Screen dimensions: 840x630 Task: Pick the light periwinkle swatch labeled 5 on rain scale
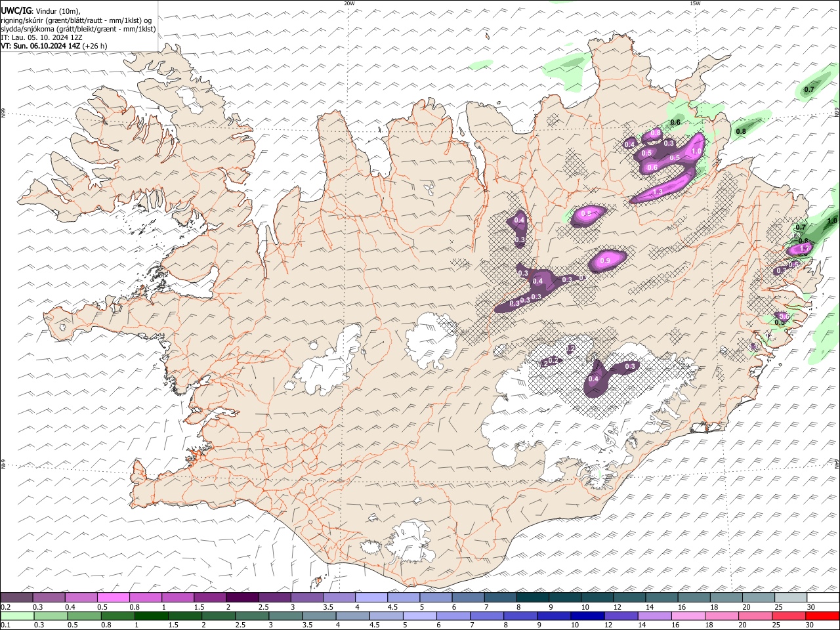419,616
